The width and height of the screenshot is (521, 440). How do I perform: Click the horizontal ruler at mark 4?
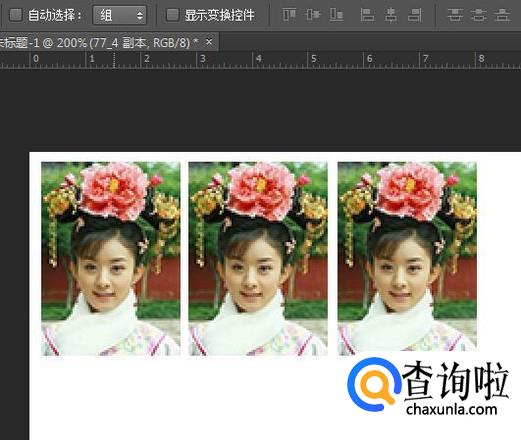[x=258, y=59]
